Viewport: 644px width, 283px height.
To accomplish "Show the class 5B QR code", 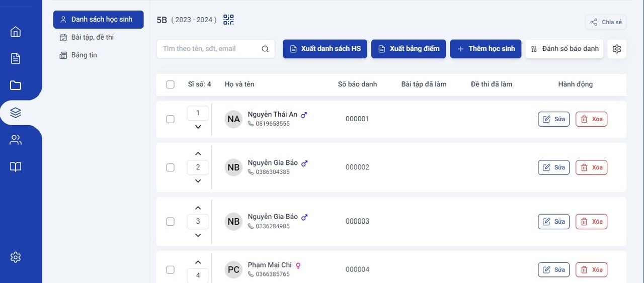I will click(228, 20).
